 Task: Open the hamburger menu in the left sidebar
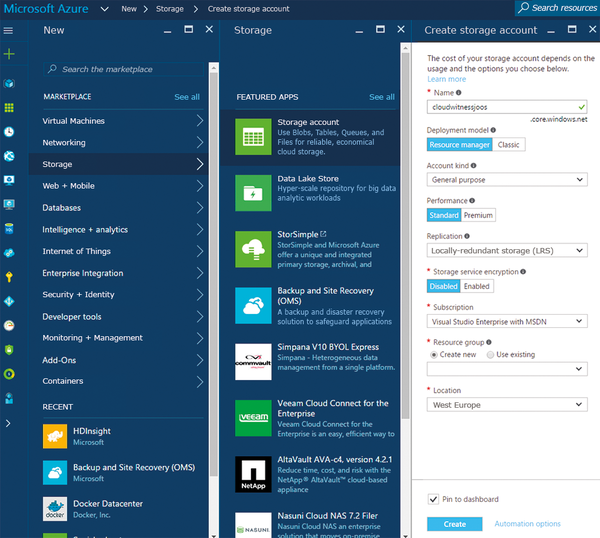click(x=8, y=30)
